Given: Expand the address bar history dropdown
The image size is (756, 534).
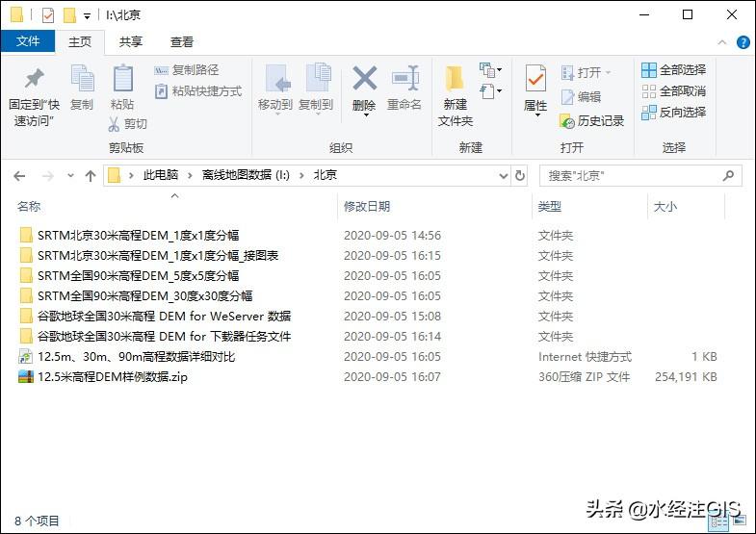Looking at the screenshot, I should point(503,176).
